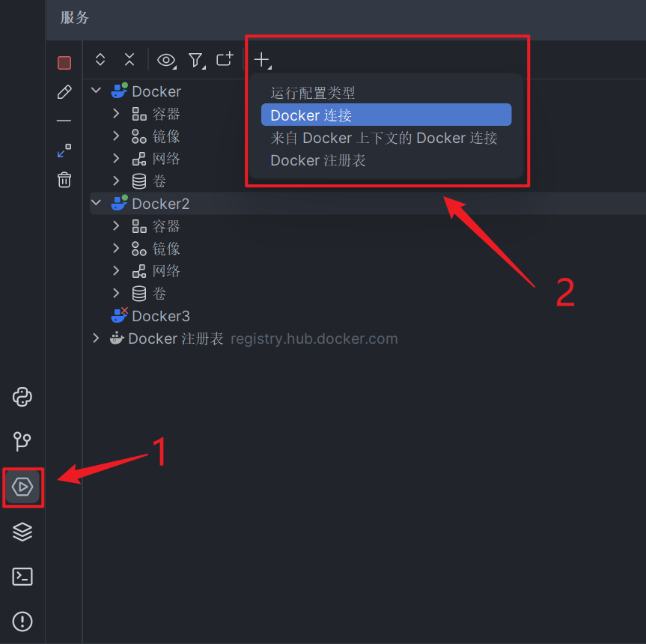This screenshot has width=646, height=644.
Task: Collapse the Docker node chevron
Action: pyautogui.click(x=96, y=91)
